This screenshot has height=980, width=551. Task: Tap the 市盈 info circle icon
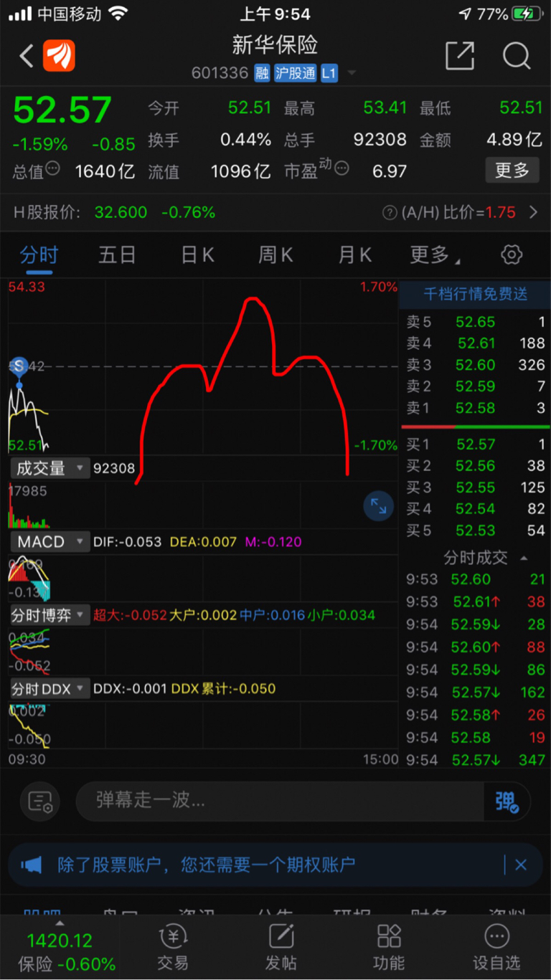pyautogui.click(x=342, y=168)
